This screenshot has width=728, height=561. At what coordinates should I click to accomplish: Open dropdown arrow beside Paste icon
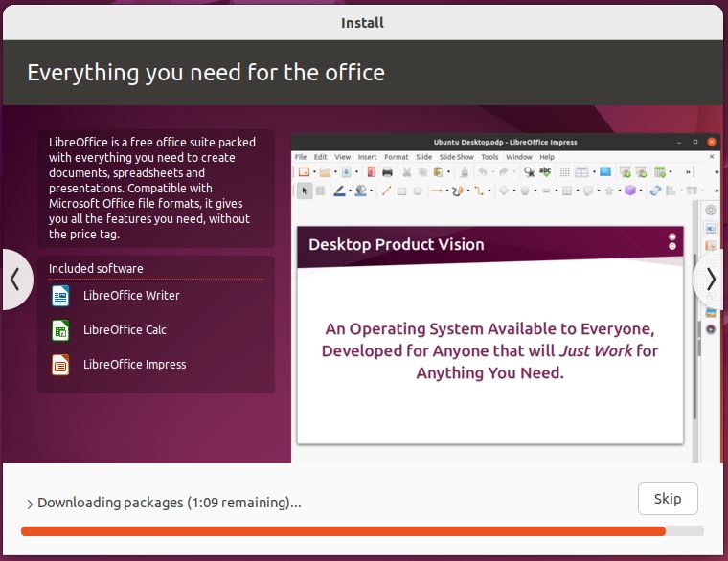(x=448, y=172)
